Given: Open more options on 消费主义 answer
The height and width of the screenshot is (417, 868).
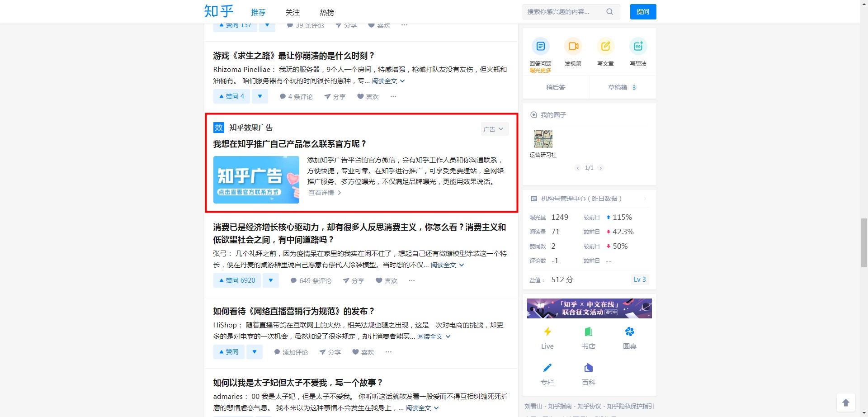Looking at the screenshot, I should pyautogui.click(x=412, y=280).
